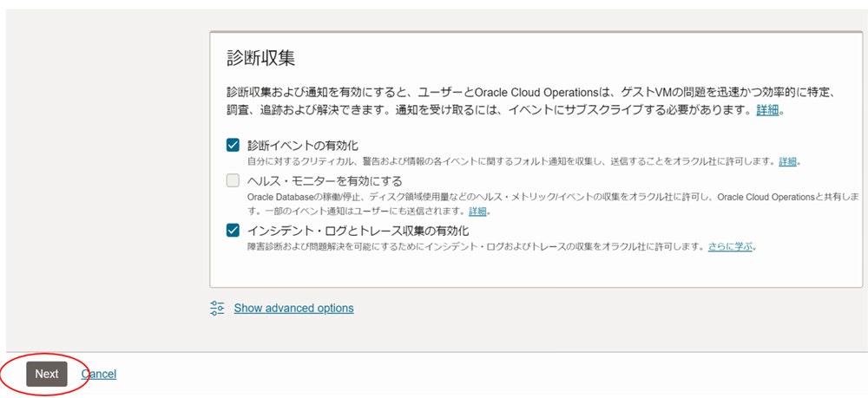
Task: Uncheck インシデント・ログとトレース収集の有効化 checkbox
Action: 233,230
